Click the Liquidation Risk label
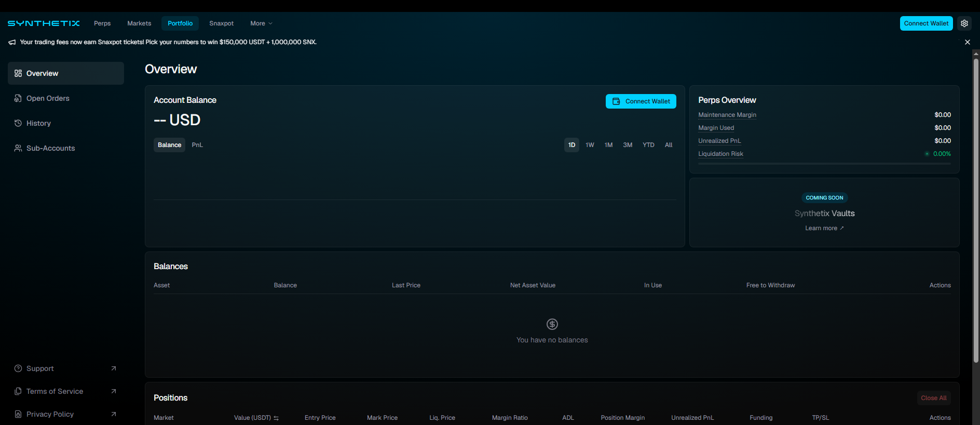Screen dimensions: 980x425 coord(720,154)
